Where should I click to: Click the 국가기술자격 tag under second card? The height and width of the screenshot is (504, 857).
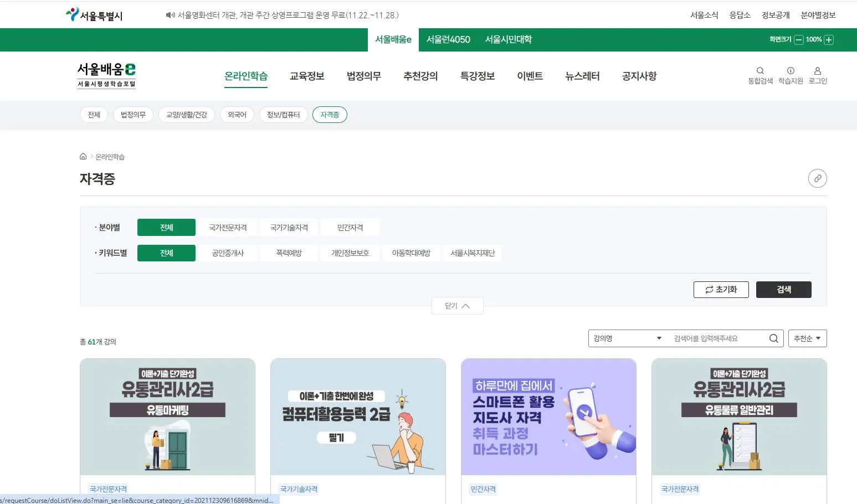point(299,489)
